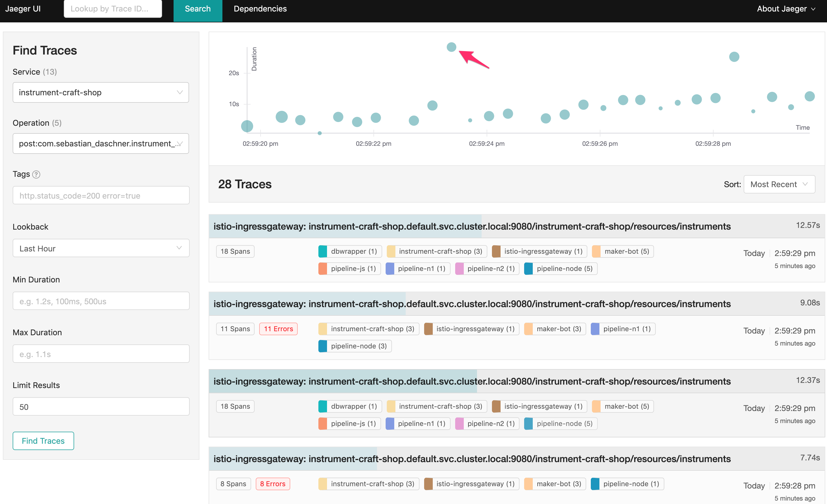Click the 11 Errors badge
This screenshot has width=827, height=504.
(x=278, y=329)
